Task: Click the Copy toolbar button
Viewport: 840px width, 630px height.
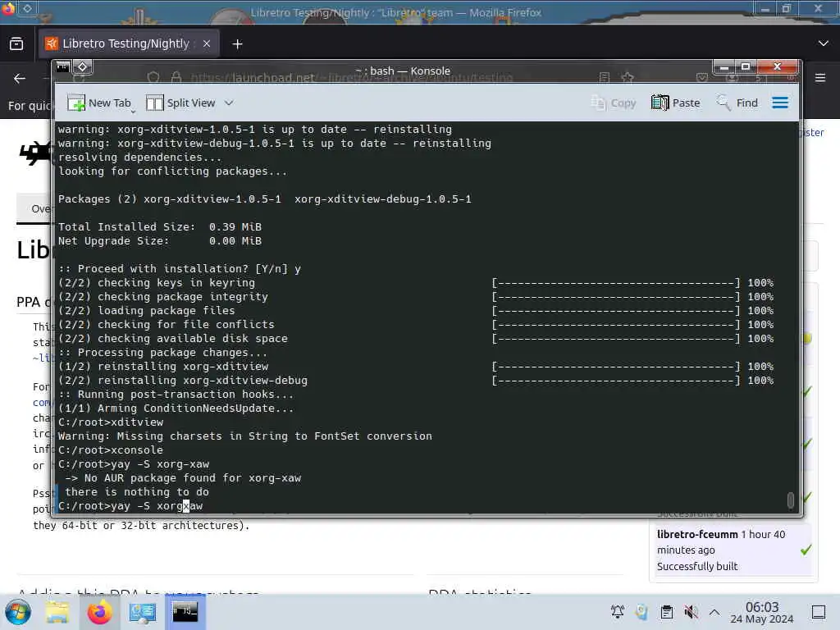Action: coord(614,103)
